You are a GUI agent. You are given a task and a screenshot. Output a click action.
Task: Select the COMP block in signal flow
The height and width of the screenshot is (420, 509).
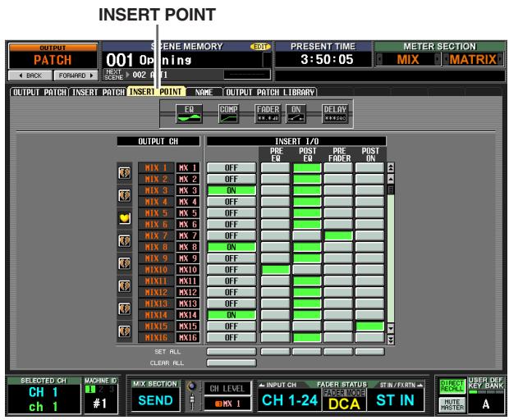[228, 113]
